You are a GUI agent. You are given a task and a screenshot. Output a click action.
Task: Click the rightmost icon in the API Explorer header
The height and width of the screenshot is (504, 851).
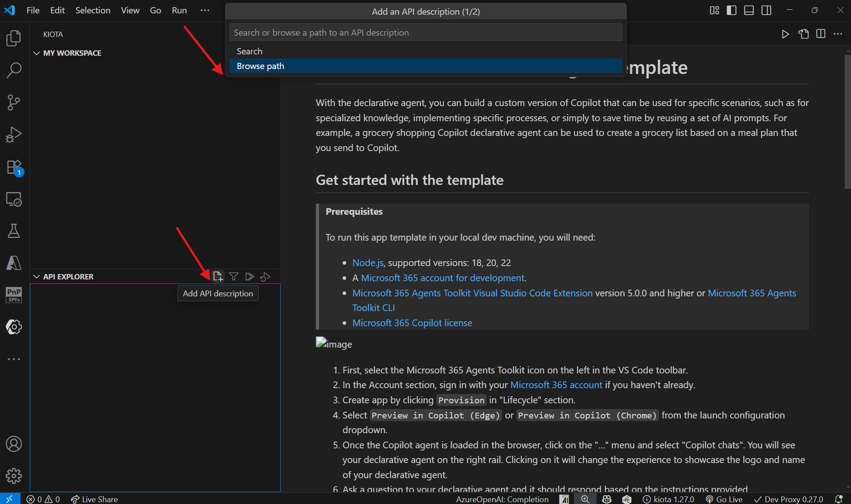tap(266, 277)
